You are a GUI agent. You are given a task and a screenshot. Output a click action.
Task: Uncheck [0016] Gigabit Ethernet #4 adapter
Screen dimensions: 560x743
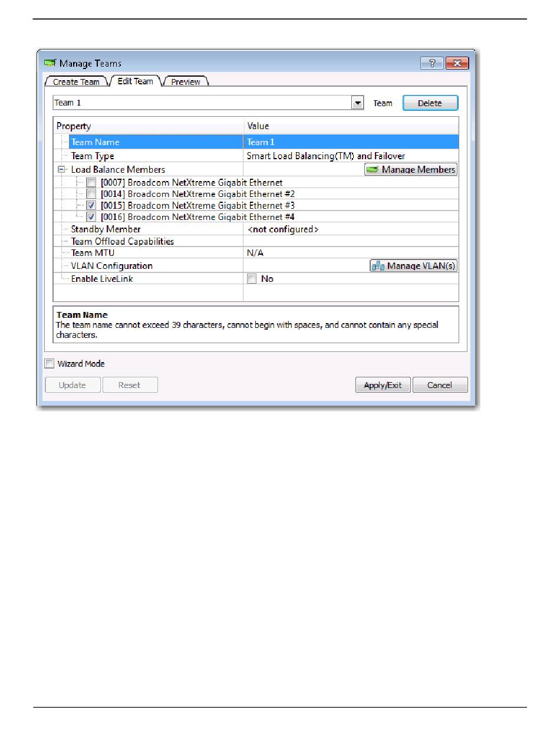(91, 217)
